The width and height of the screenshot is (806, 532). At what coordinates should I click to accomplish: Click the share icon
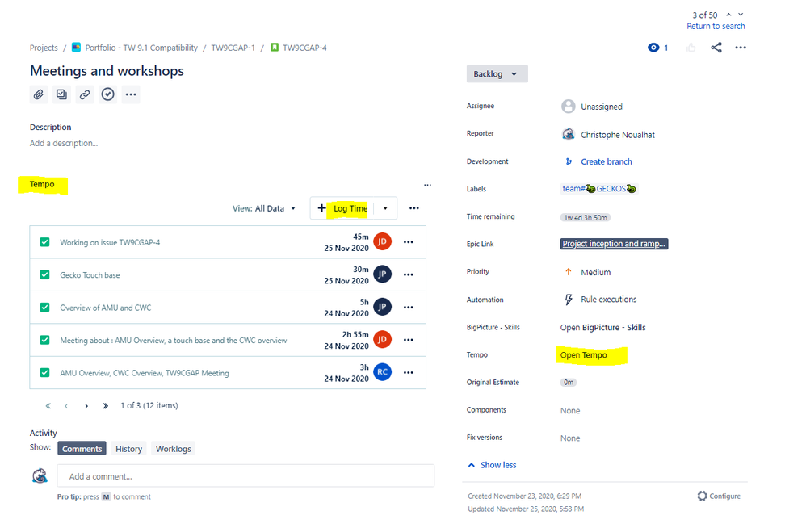716,48
